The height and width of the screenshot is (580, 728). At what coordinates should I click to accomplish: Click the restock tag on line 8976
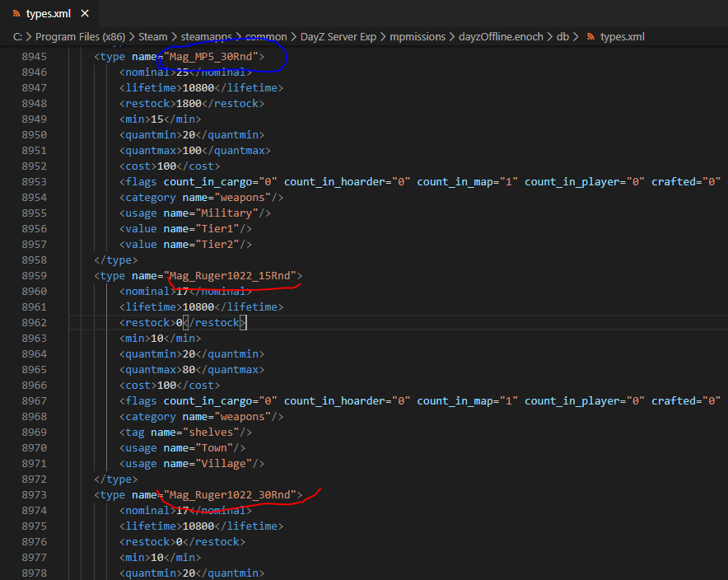183,542
